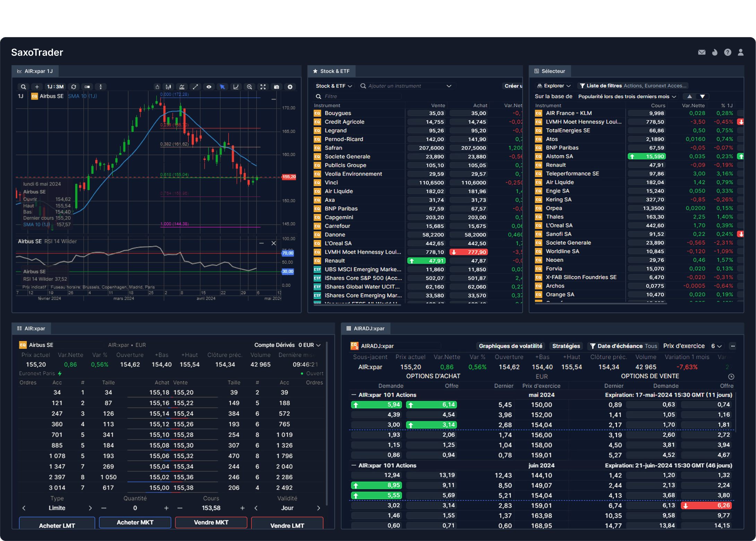Viewport: 756px width, 541px height.
Task: Open the chart settings gear
Action: point(291,87)
